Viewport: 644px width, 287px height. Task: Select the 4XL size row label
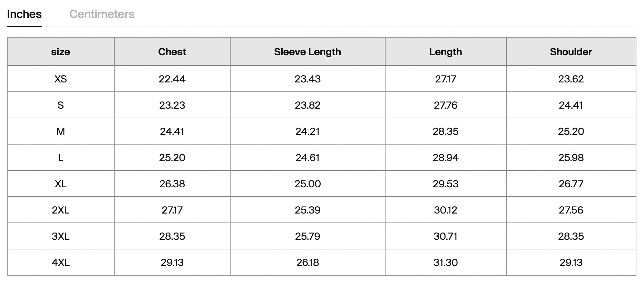[60, 263]
